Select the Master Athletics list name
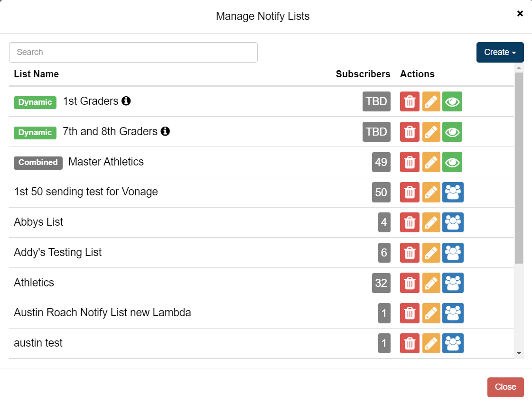The image size is (532, 403). pos(106,162)
